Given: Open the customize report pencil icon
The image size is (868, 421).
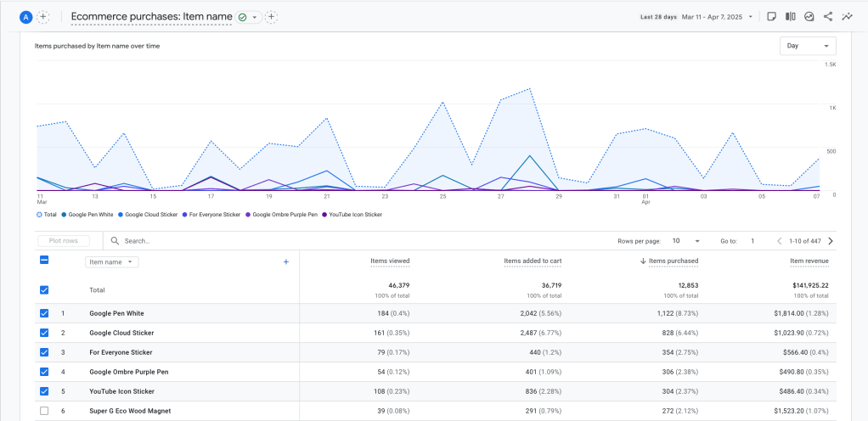Looking at the screenshot, I should [x=771, y=16].
